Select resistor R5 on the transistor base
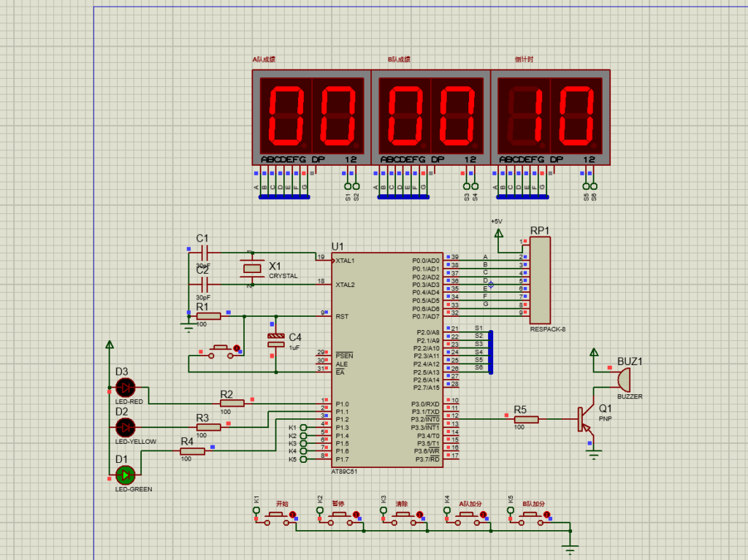This screenshot has height=560, width=748. [x=524, y=419]
